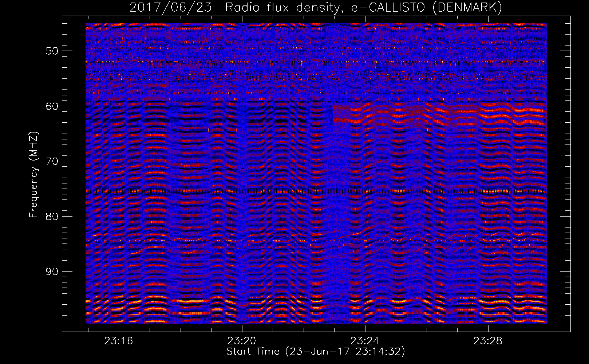Click the 60 MHz tick label

click(52, 106)
